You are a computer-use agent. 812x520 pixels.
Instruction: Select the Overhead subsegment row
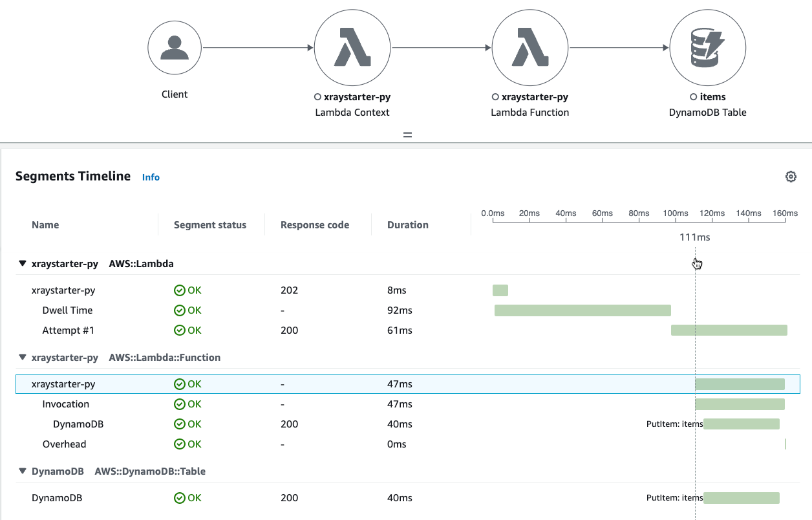(408, 444)
